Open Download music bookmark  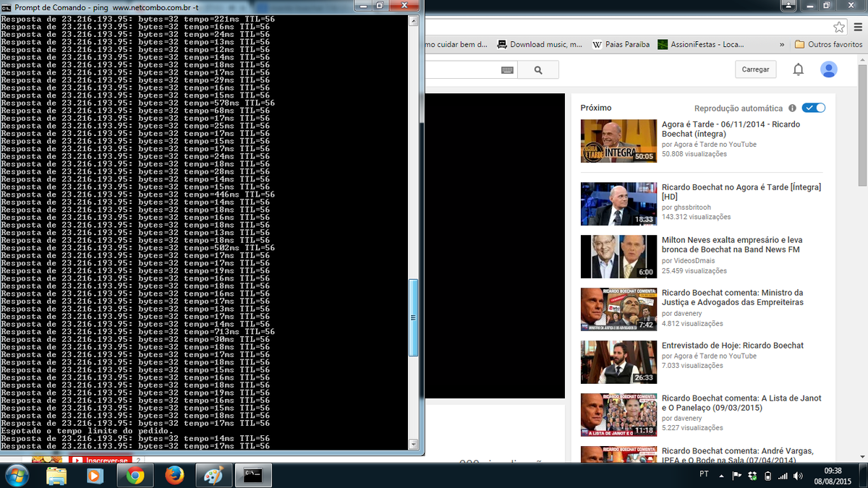point(540,44)
